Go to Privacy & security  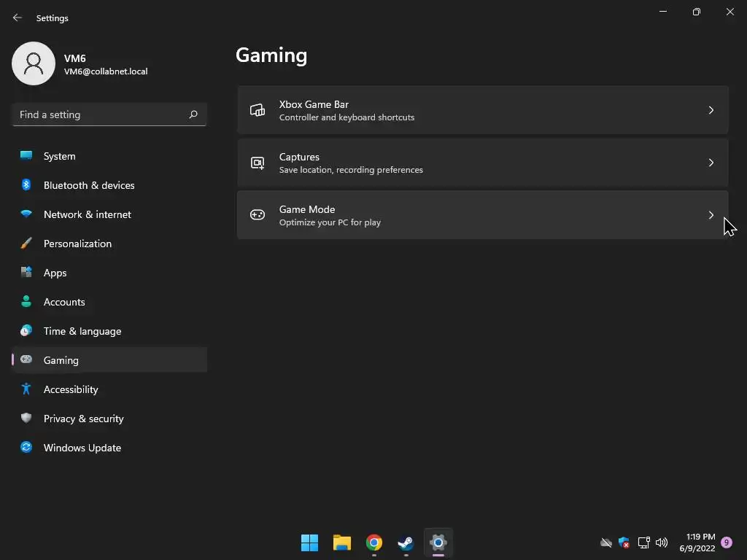point(109,419)
